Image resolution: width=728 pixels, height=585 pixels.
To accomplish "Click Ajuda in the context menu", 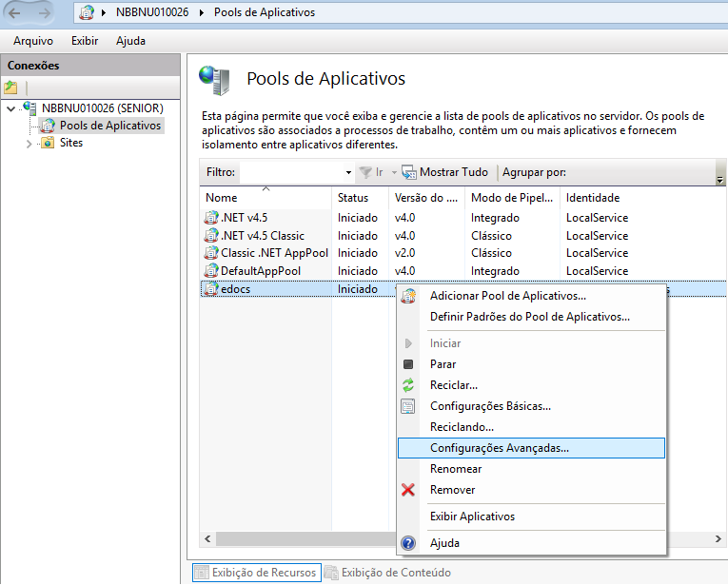I will click(532, 543).
